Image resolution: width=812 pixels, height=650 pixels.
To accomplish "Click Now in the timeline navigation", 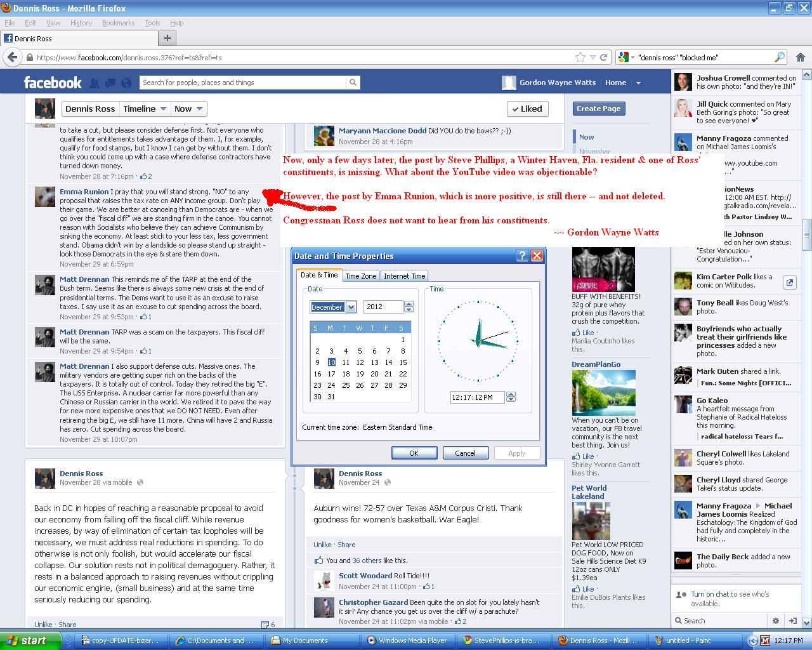I will 587,137.
